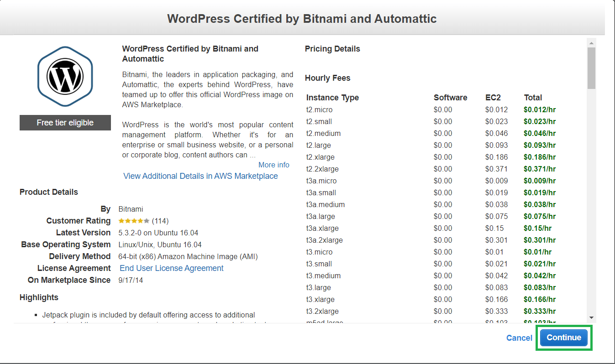Click the review count link showing 114

[x=161, y=220]
